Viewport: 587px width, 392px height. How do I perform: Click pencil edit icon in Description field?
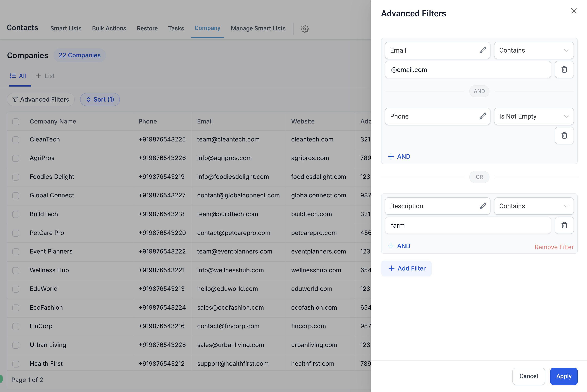[483, 206]
